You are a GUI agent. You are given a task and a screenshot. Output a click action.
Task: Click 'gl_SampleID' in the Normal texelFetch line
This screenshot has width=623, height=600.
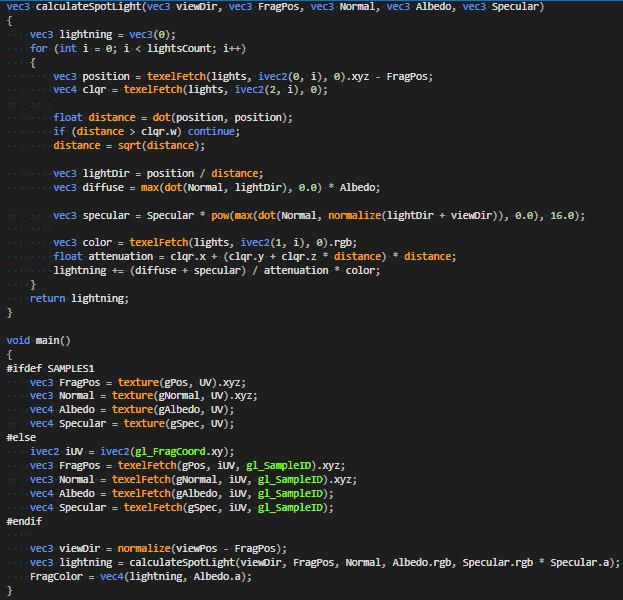tap(290, 480)
